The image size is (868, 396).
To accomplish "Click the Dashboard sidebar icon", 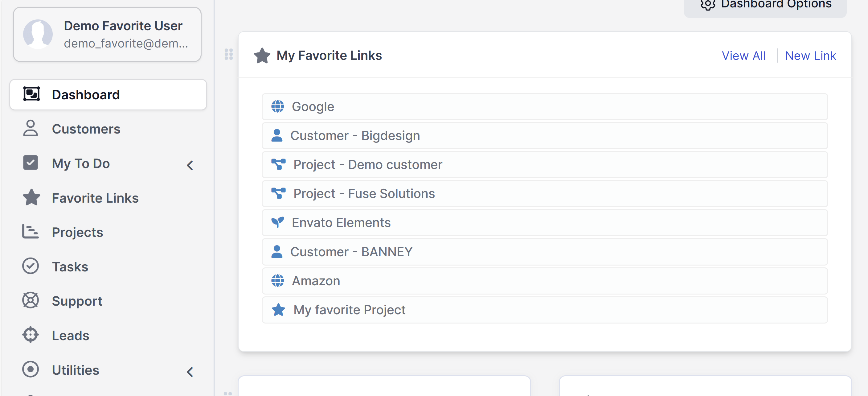I will (x=31, y=94).
